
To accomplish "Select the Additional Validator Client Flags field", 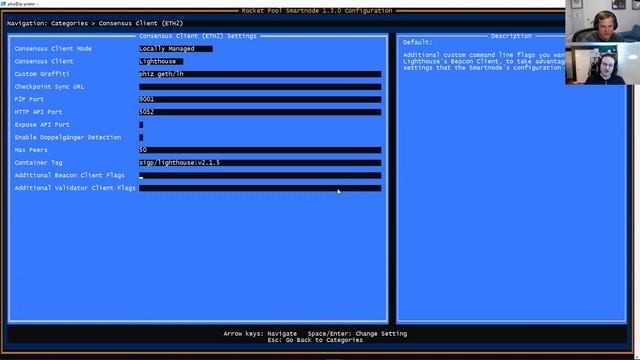I will pyautogui.click(x=260, y=188).
